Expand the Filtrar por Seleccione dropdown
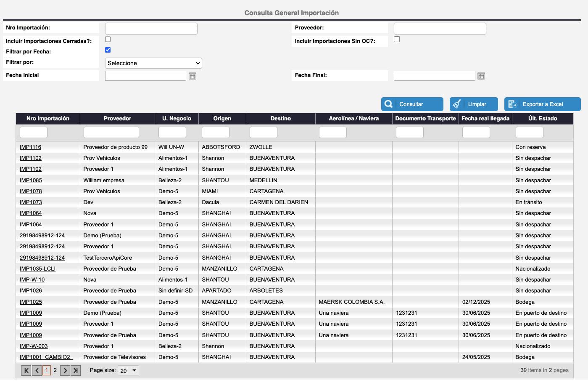Image resolution: width=588 pixels, height=388 pixels. point(153,63)
